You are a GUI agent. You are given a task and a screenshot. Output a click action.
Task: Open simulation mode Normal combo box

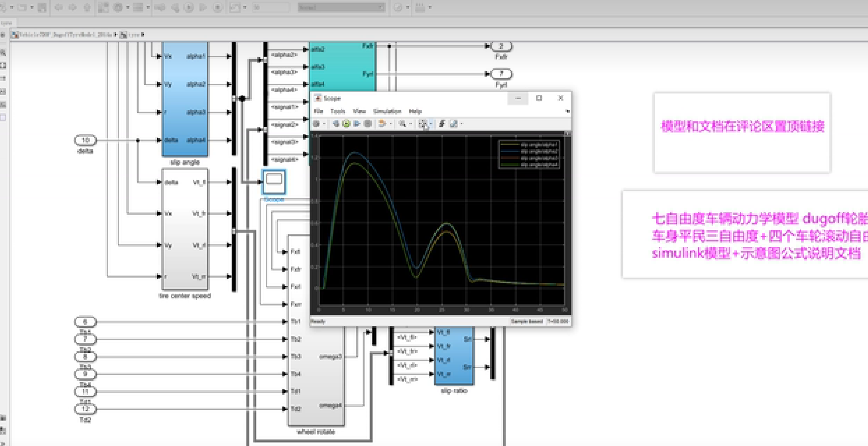click(x=341, y=7)
